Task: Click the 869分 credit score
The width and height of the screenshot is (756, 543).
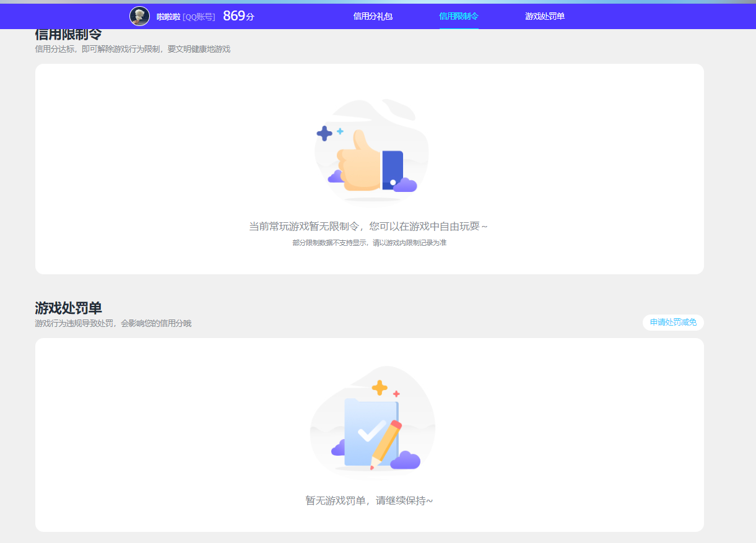Action: pos(238,16)
